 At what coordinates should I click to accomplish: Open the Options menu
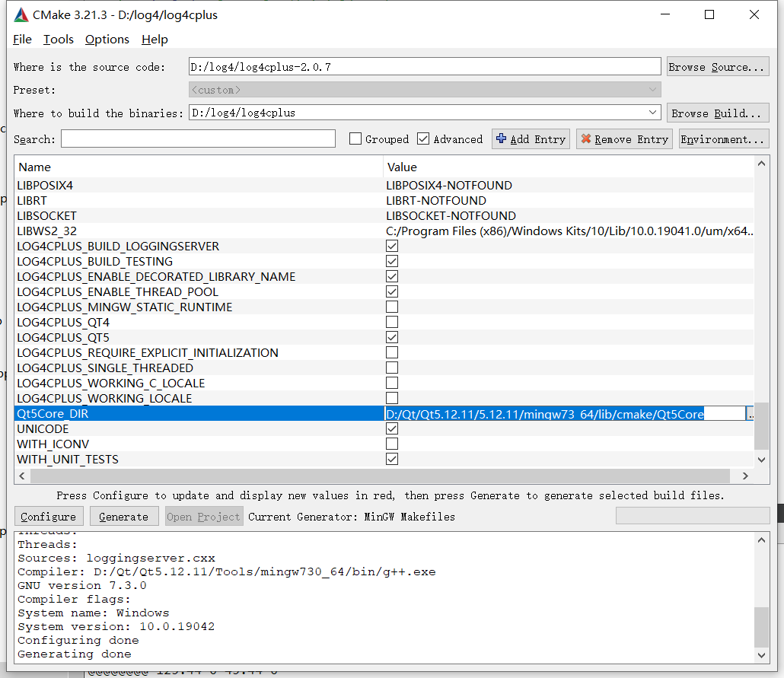coord(107,39)
